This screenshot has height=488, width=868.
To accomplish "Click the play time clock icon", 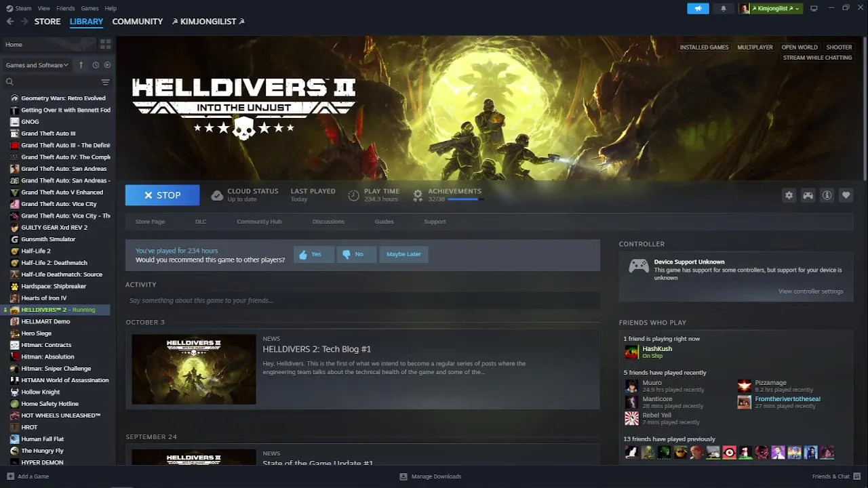I will pos(353,195).
